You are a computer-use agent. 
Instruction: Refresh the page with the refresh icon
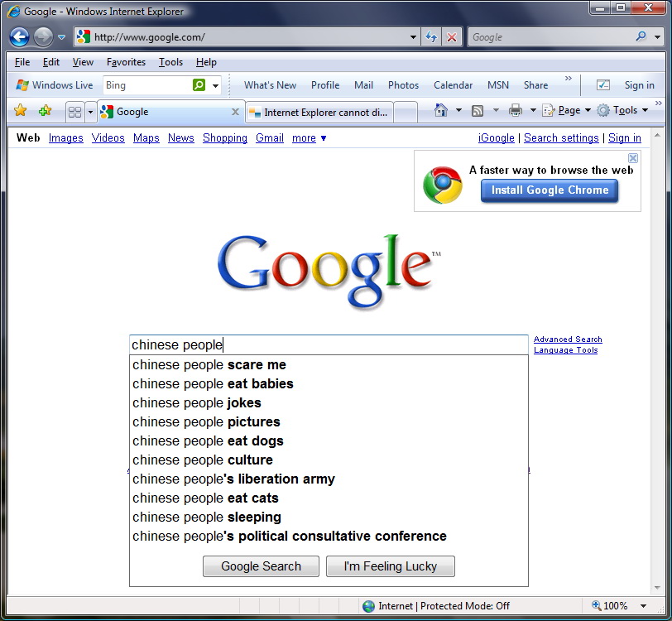(431, 37)
